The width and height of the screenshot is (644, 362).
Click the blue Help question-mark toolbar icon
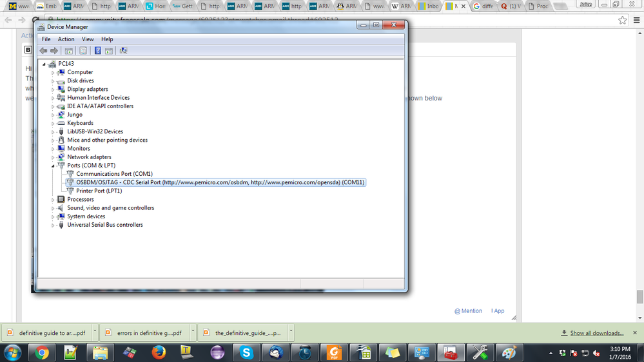[x=98, y=50]
